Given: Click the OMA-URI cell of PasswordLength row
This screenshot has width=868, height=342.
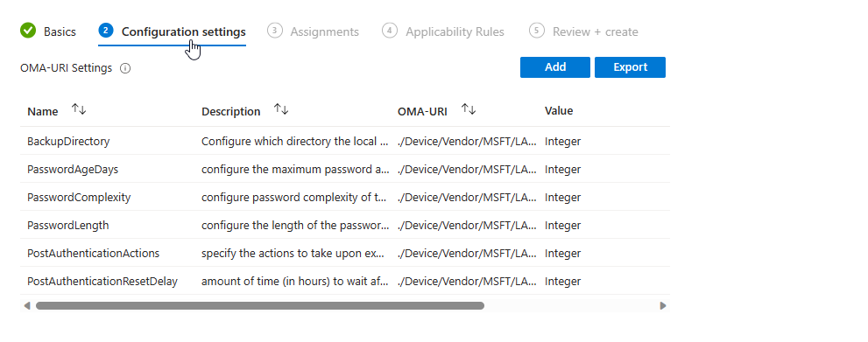Looking at the screenshot, I should [x=467, y=225].
